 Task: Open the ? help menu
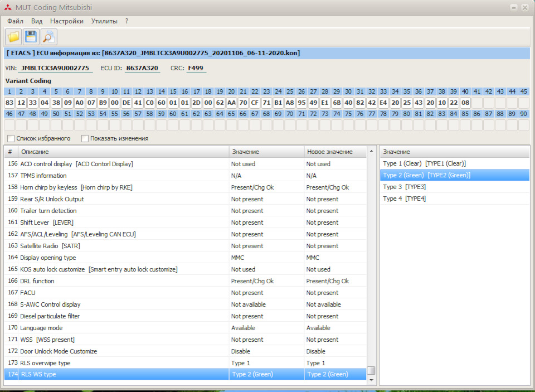pos(127,21)
